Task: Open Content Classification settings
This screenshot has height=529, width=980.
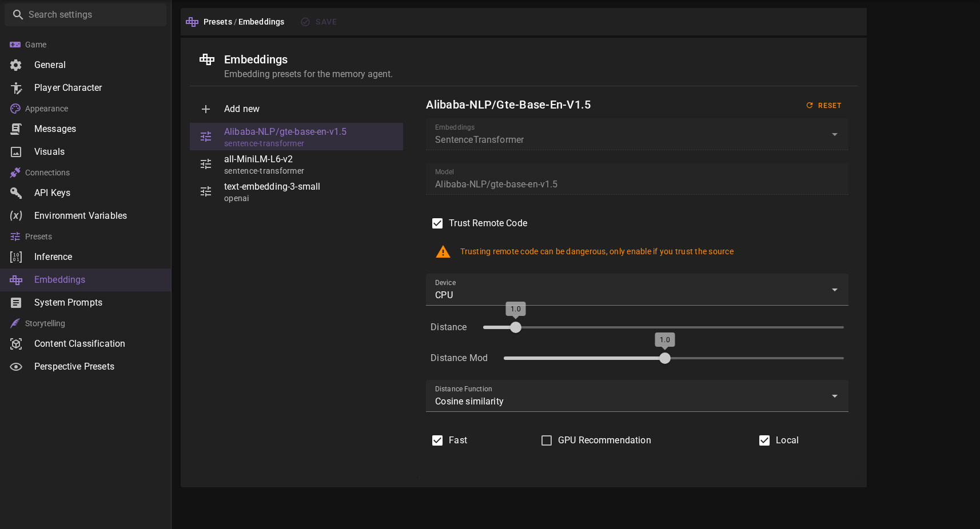Action: 86,344
